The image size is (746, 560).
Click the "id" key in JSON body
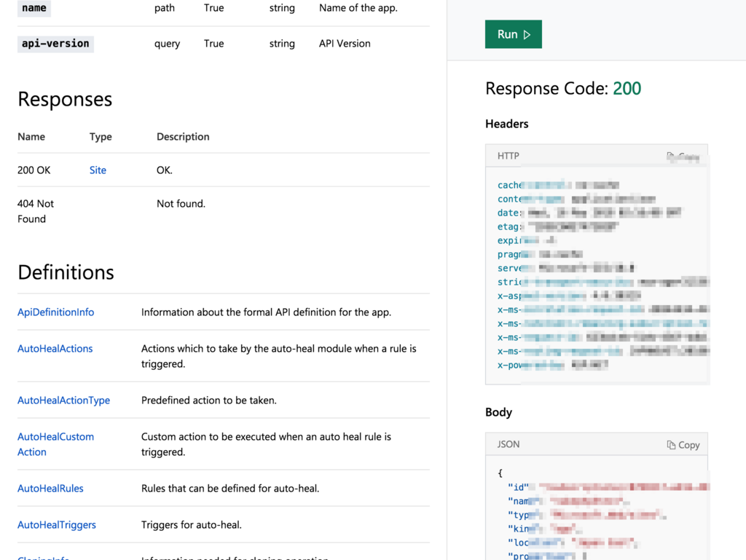[518, 487]
